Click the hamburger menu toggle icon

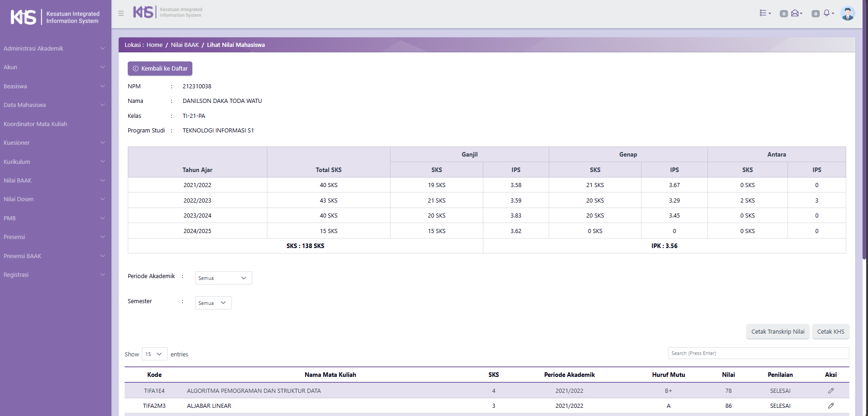click(121, 13)
